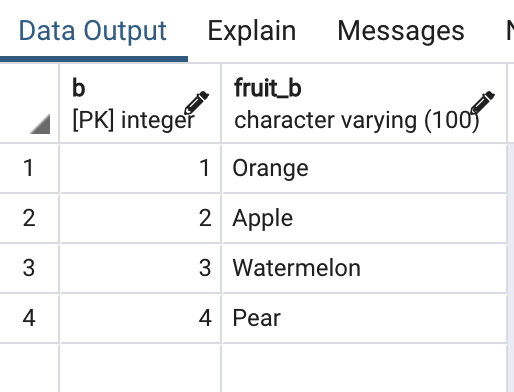Click the pencil icon in fruit_b column
Image resolution: width=514 pixels, height=392 pixels.
[483, 103]
